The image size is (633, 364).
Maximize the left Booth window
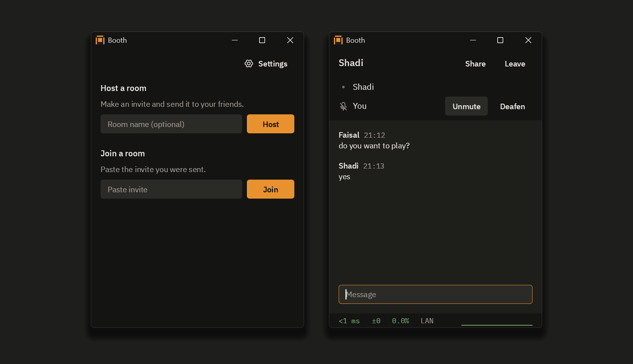pos(262,40)
